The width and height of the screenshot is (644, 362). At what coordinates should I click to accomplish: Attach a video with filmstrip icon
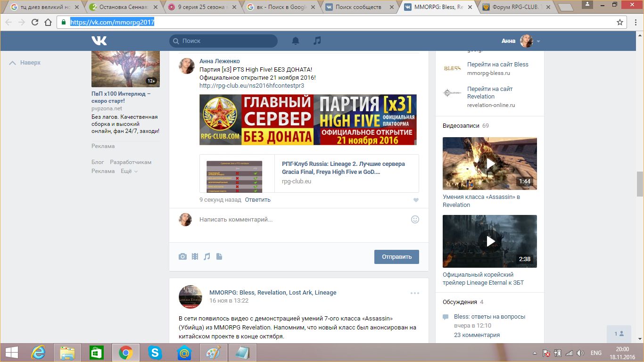point(195,256)
